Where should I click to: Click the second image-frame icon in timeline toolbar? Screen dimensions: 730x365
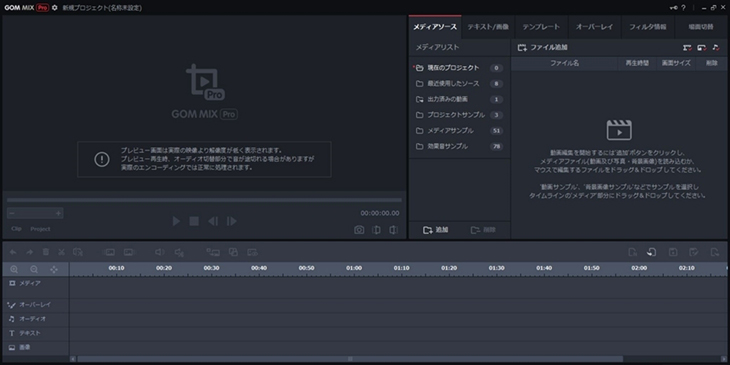coord(129,252)
